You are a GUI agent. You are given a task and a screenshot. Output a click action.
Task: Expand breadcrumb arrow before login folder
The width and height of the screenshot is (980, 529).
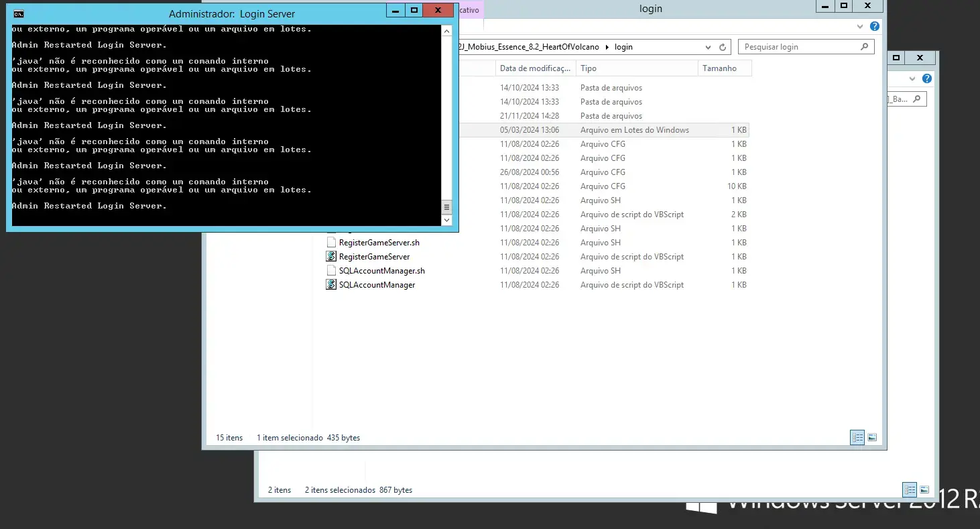(607, 47)
